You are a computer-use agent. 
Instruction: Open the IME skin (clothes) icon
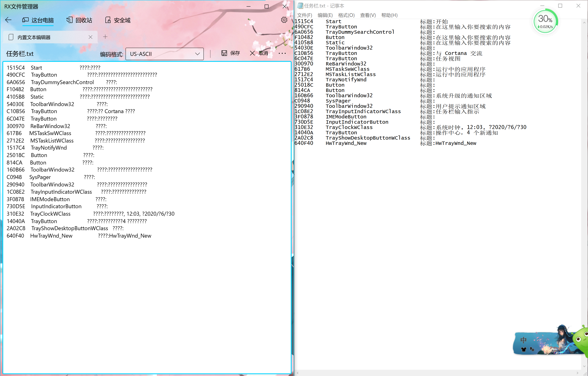click(523, 349)
